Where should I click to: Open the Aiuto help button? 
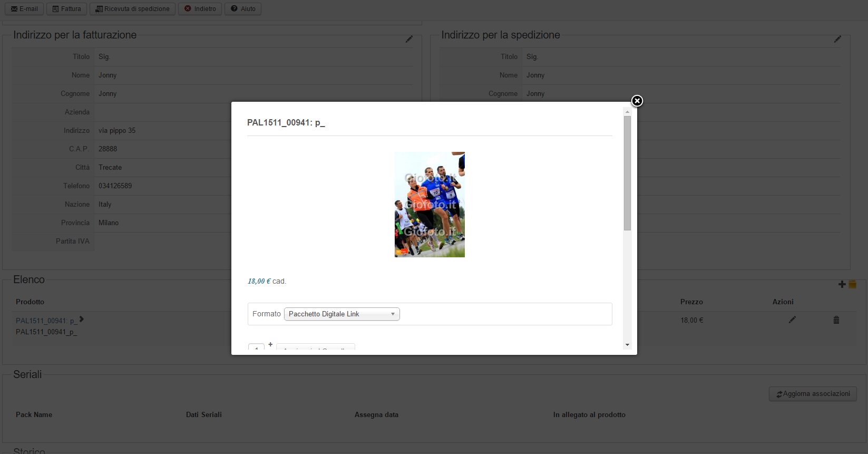(243, 9)
